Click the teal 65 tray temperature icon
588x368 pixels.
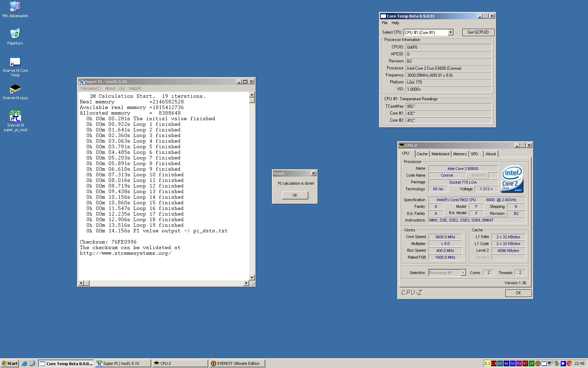coord(500,363)
